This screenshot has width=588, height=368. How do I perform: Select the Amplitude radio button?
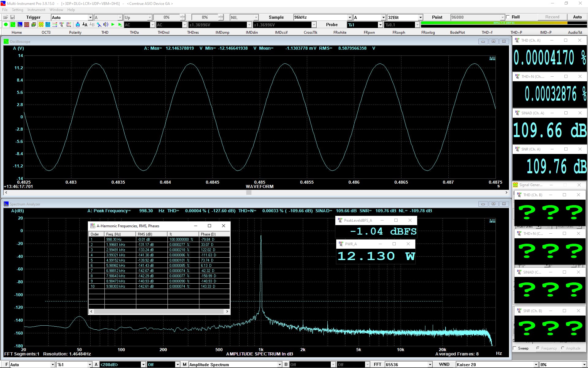[563, 348]
